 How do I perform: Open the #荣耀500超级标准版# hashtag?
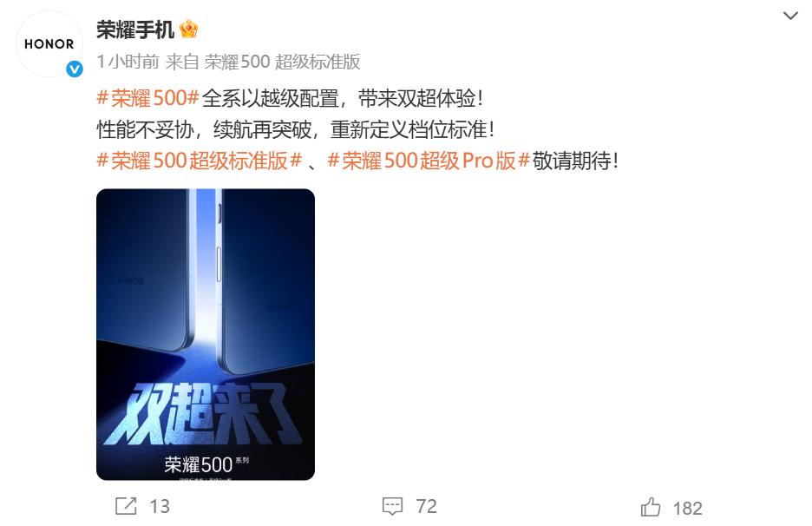[200, 161]
